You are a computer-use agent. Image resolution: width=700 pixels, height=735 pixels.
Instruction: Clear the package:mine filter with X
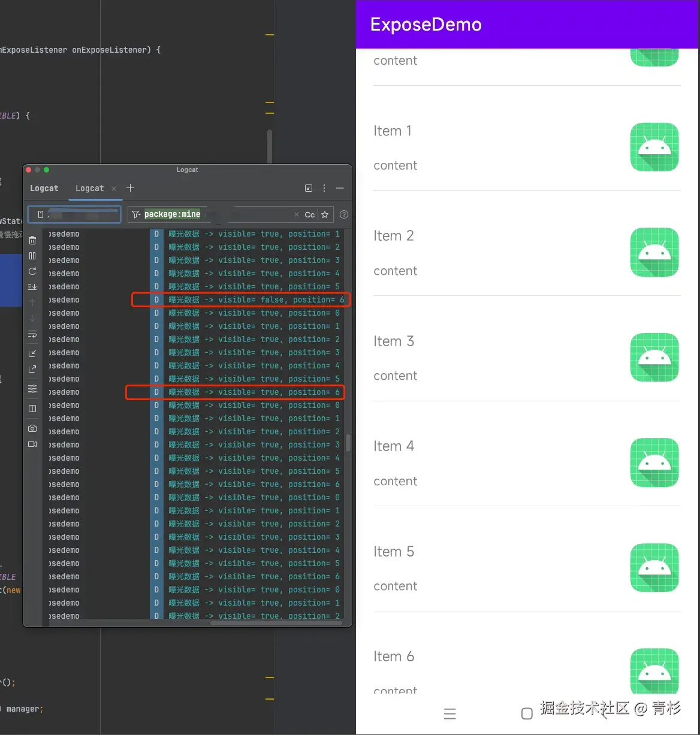point(297,214)
